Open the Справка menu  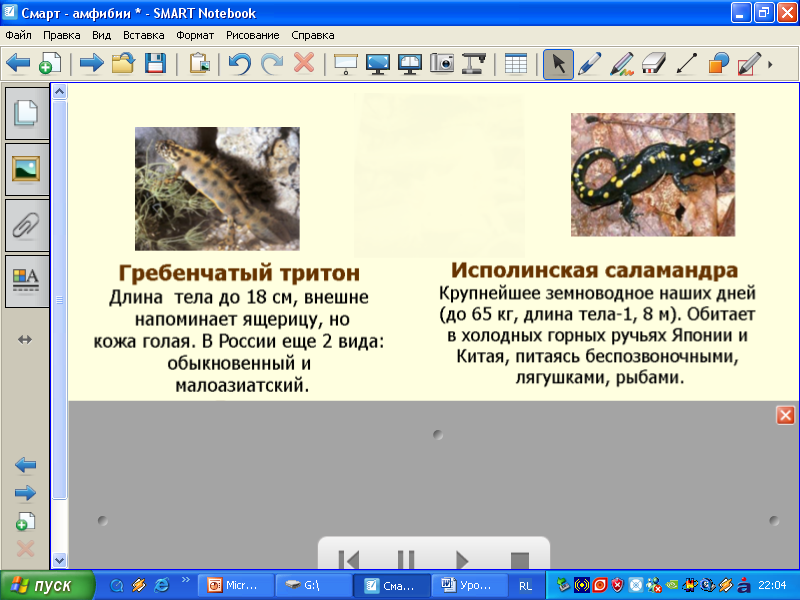click(x=313, y=35)
